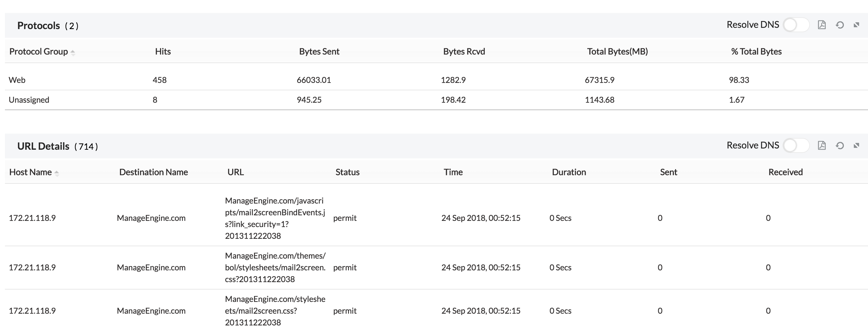Export Protocols table as PDF
This screenshot has height=331, width=868.
pos(822,25)
